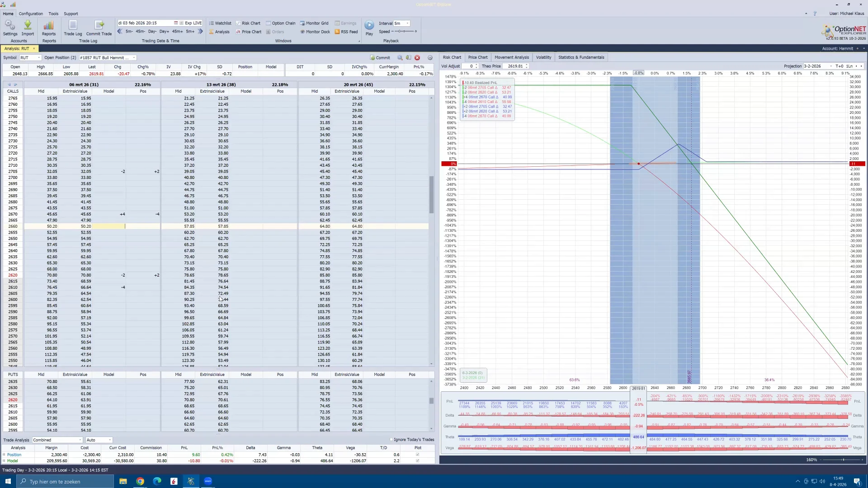Open the Tools menu
Screen dimensions: 868x488
[x=53, y=14]
